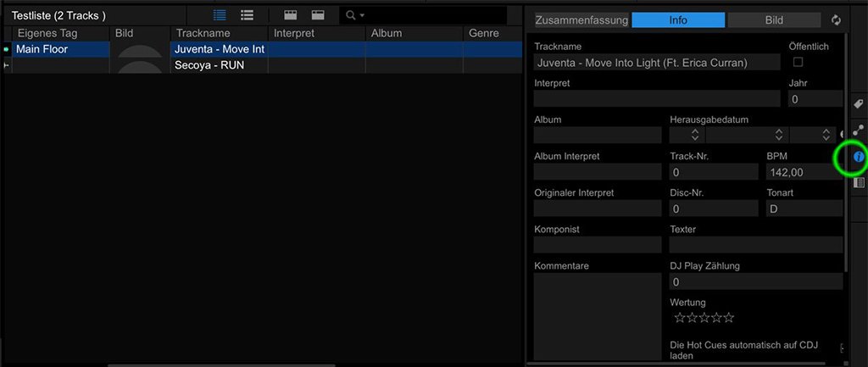Click into the Kommentare text box
Screen dimensions: 868x367
pyautogui.click(x=597, y=314)
